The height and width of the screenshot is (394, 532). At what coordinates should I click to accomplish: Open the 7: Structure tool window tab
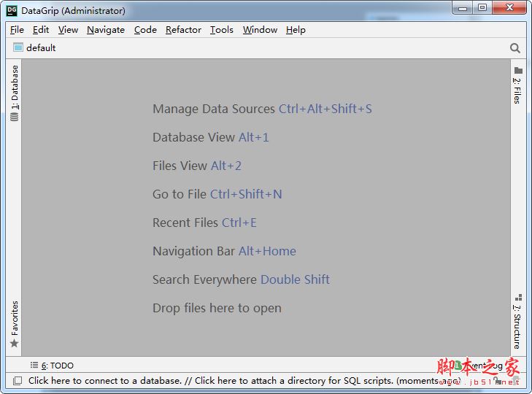pyautogui.click(x=517, y=327)
